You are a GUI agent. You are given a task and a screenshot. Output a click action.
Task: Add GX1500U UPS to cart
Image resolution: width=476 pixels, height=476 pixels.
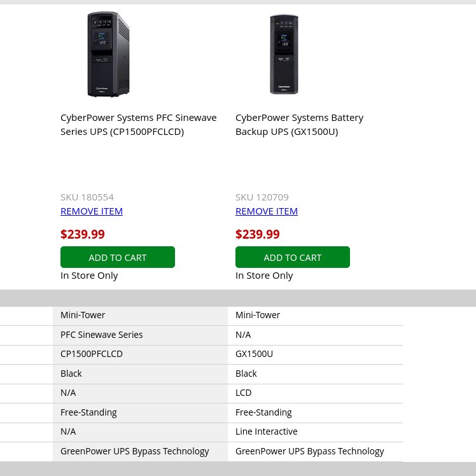click(293, 257)
